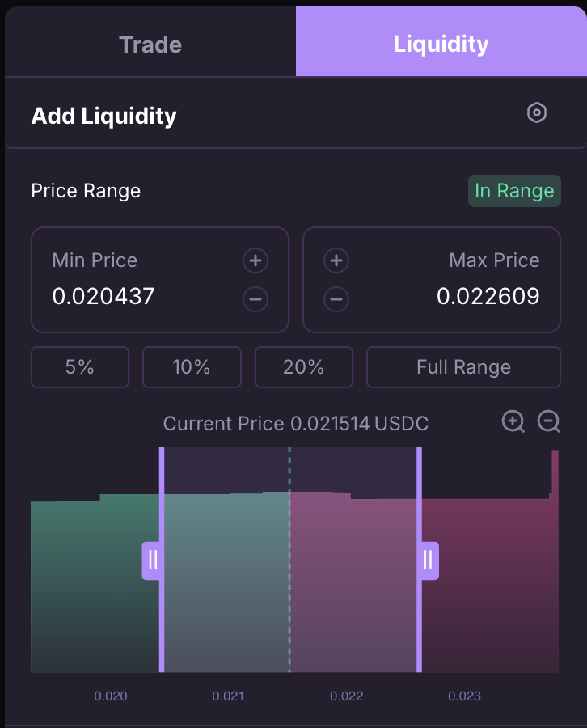
Task: Decrease Max Price with minus icon
Action: click(x=336, y=299)
